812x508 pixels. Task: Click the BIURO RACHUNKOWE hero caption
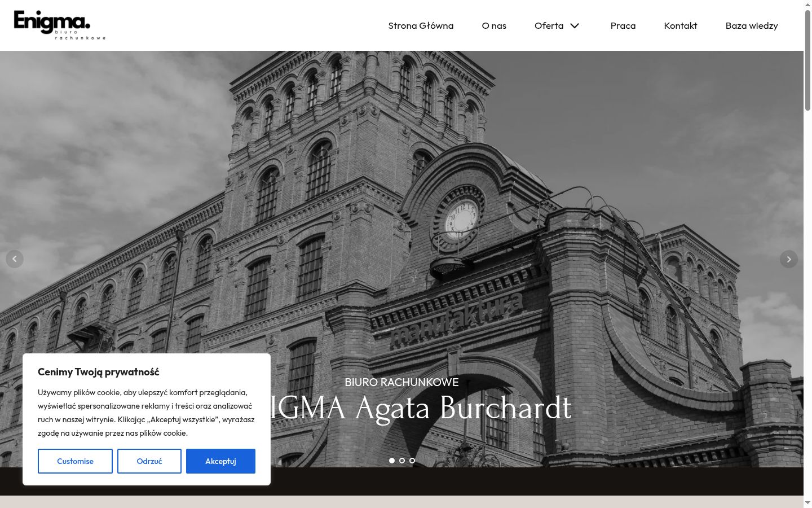tap(401, 382)
